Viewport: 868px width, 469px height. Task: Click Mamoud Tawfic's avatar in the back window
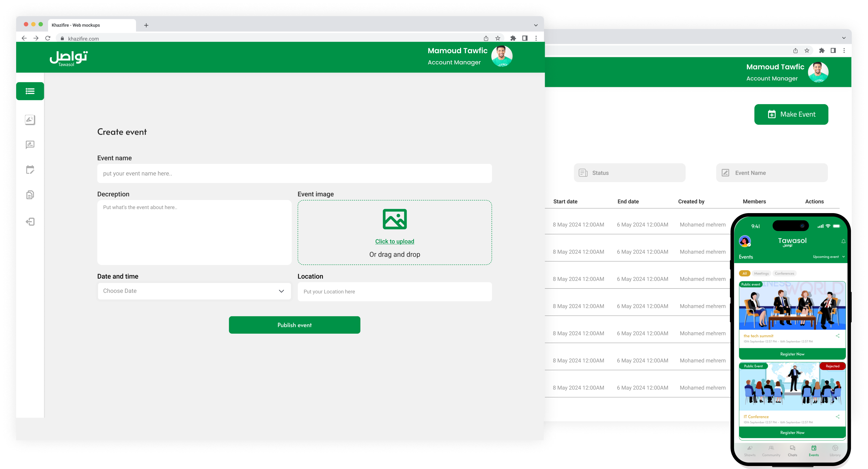pos(818,72)
